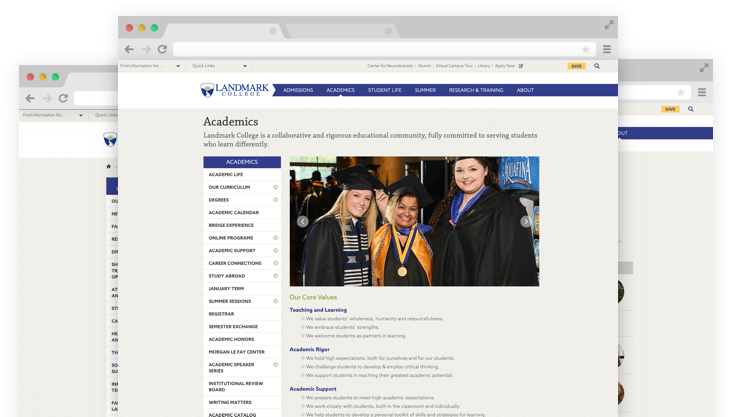Expand the Study Abroad submenu circle
Screen dimensions: 732x417
275,276
